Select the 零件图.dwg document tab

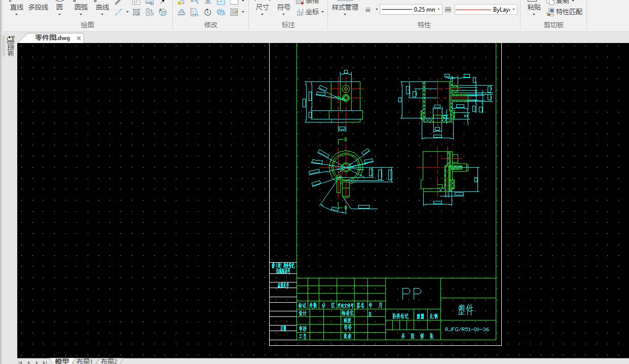(x=52, y=38)
